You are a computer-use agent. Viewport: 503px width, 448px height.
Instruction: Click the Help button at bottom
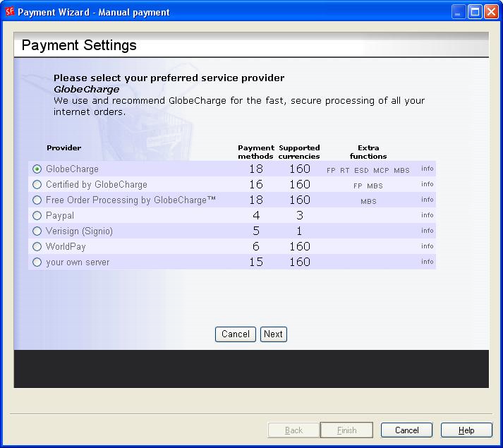[x=466, y=430]
